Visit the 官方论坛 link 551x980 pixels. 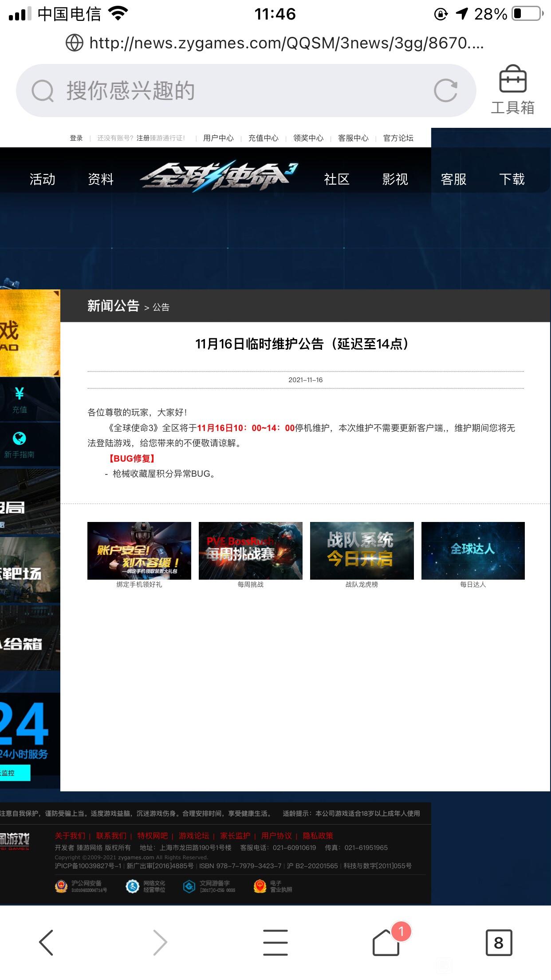point(398,138)
